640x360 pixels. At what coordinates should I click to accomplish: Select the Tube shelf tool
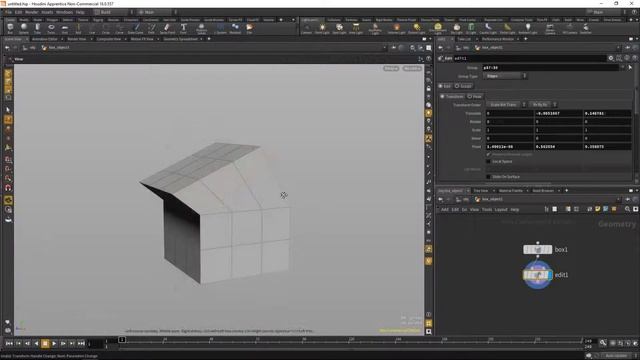coord(38,28)
